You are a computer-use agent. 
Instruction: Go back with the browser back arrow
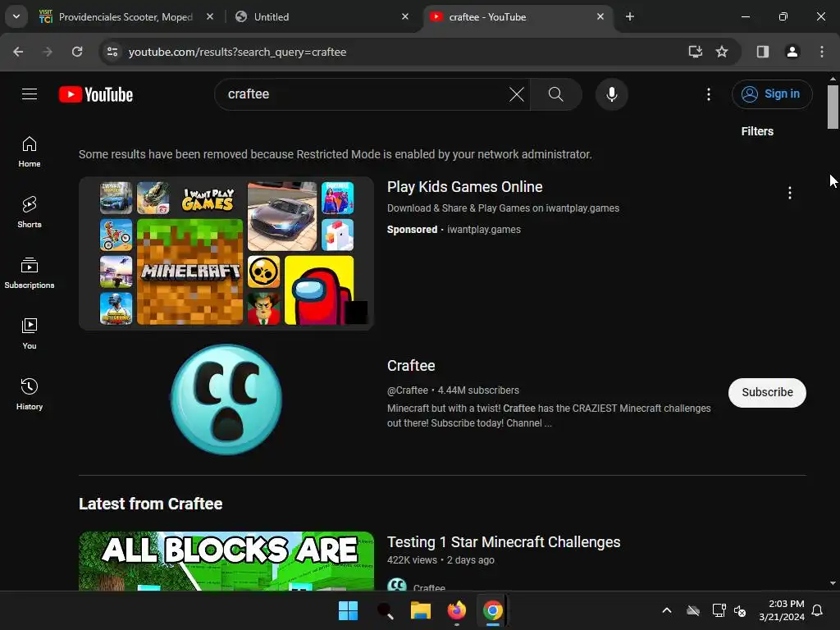tap(18, 52)
